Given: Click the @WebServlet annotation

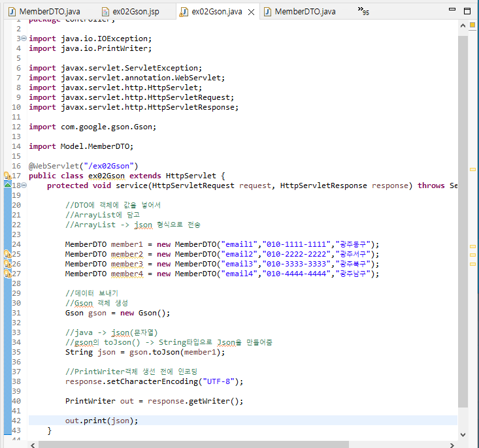Looking at the screenshot, I should tap(54, 166).
